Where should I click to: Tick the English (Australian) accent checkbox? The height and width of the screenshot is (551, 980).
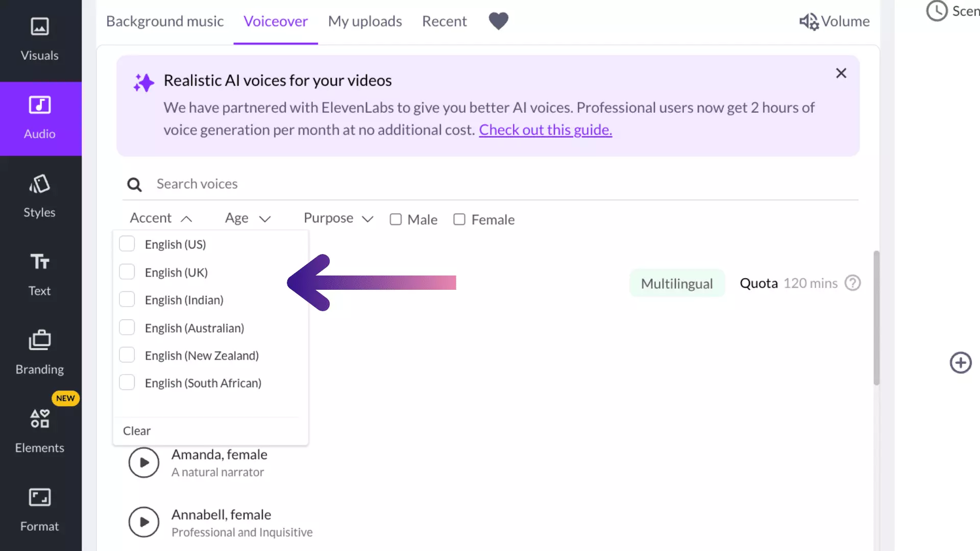(127, 328)
